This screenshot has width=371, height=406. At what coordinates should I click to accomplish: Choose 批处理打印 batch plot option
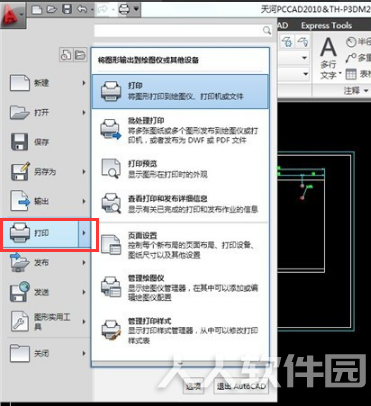[180, 130]
